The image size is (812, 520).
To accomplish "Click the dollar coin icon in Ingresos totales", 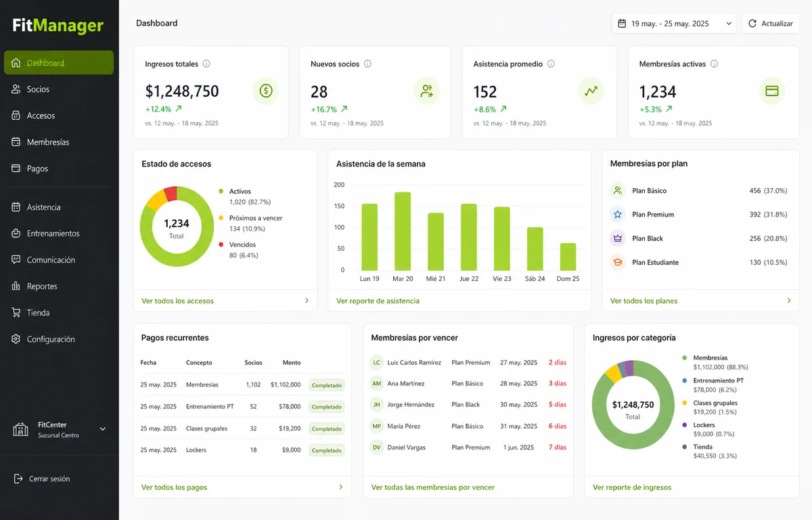I will pyautogui.click(x=266, y=91).
